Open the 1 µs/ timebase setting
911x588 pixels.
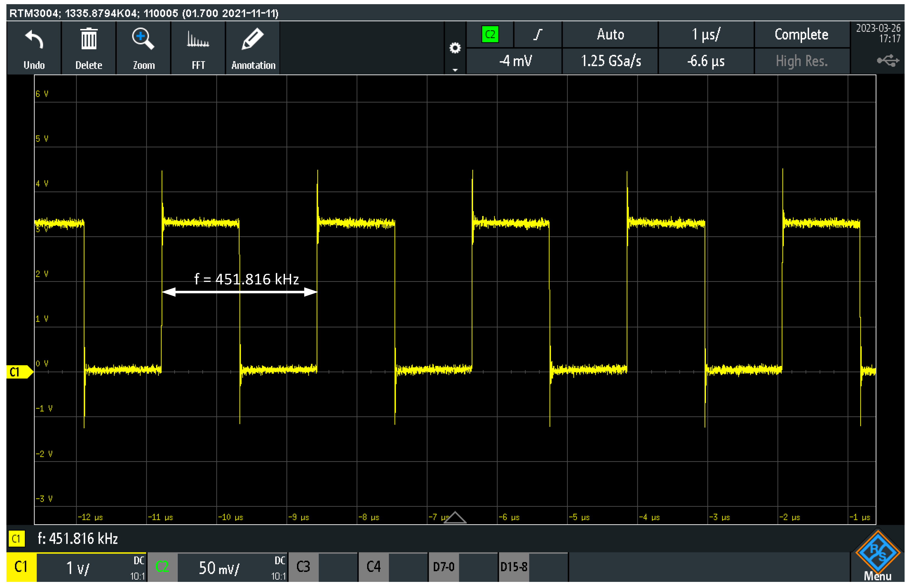[706, 35]
